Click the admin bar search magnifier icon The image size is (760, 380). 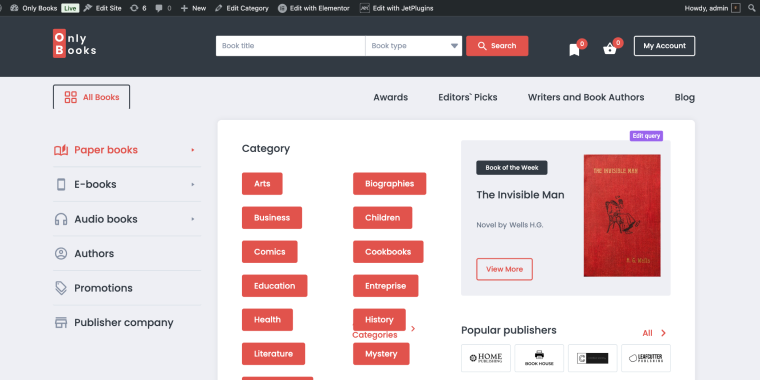tap(751, 8)
